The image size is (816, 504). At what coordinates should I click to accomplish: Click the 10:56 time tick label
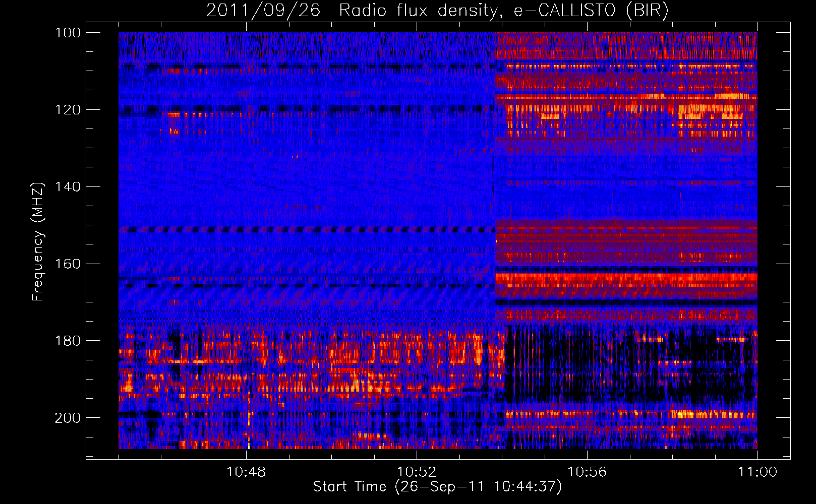pos(587,472)
